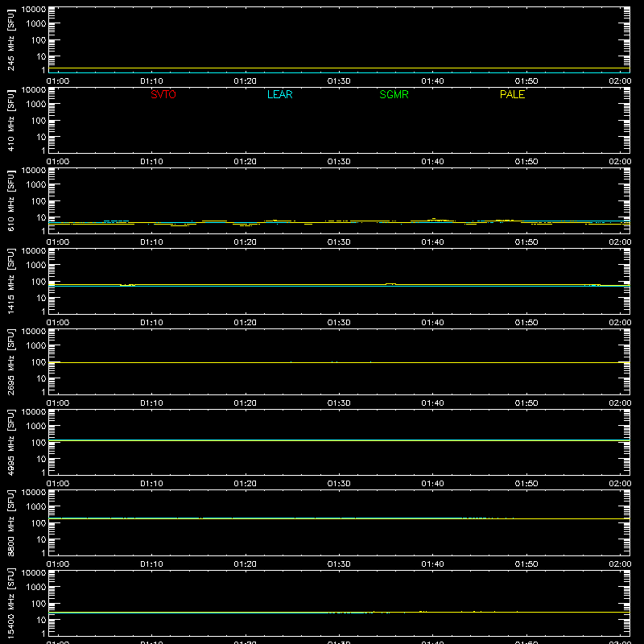Click the yellow PALE station legend label
Viewport: 644px width, 644px height.
(x=512, y=94)
